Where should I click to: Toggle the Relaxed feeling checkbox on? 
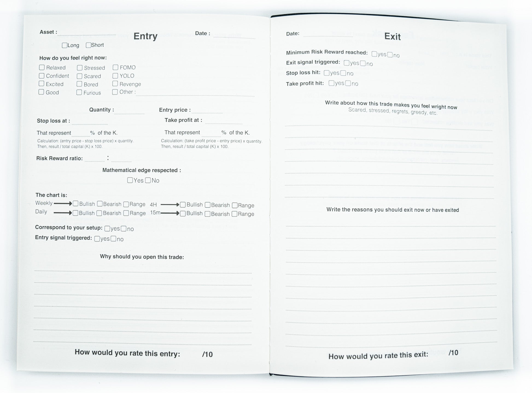42,68
